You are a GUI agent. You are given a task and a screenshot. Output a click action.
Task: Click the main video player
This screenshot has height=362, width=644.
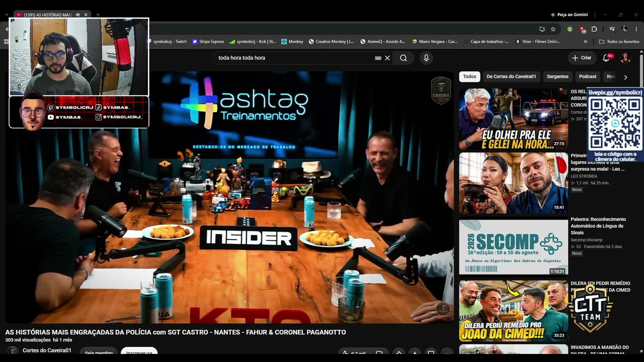229,197
